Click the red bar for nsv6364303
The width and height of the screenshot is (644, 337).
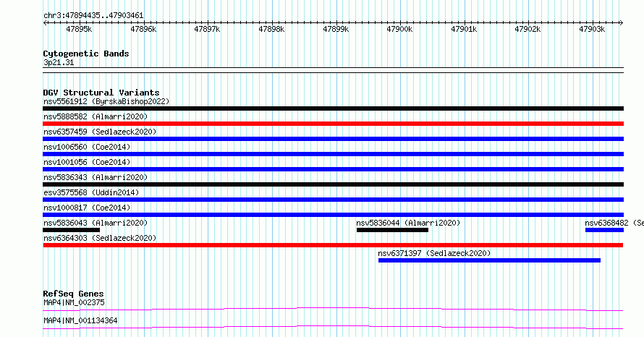pyautogui.click(x=333, y=245)
